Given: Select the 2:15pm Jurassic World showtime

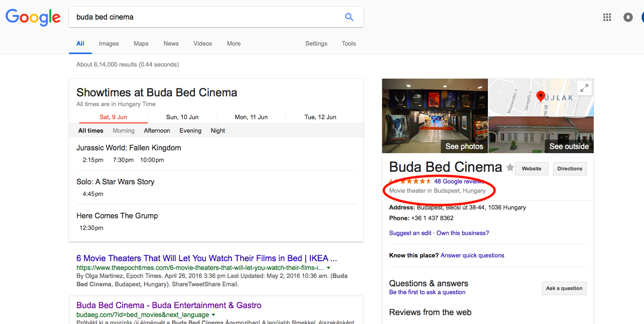Looking at the screenshot, I should 93,160.
